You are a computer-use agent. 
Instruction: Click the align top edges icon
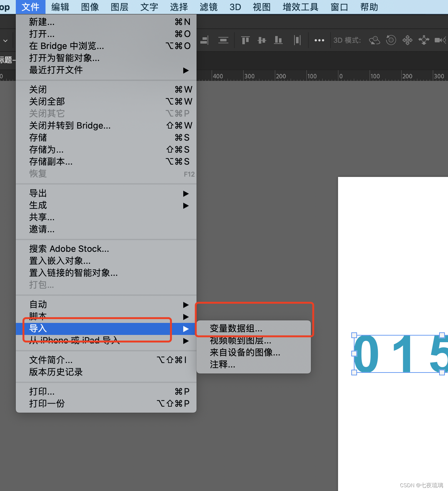[245, 40]
